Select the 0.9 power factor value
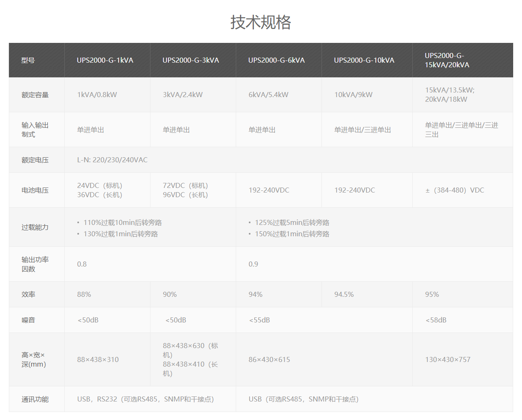522x420 pixels. click(x=253, y=264)
